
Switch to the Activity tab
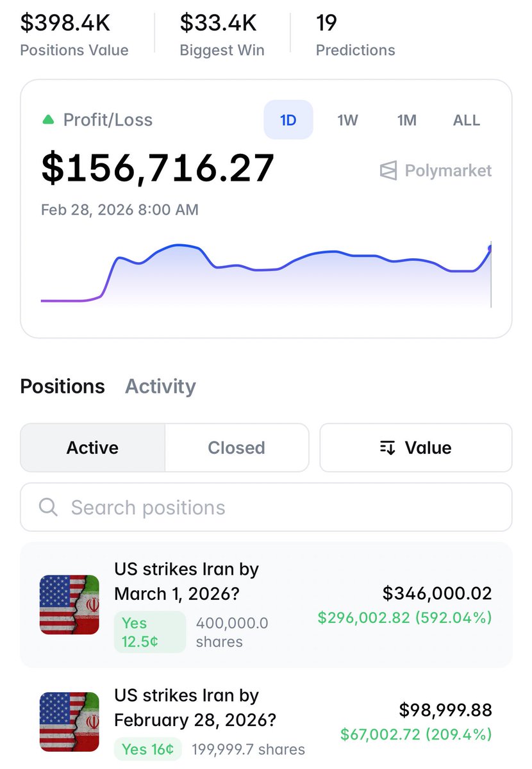point(160,386)
